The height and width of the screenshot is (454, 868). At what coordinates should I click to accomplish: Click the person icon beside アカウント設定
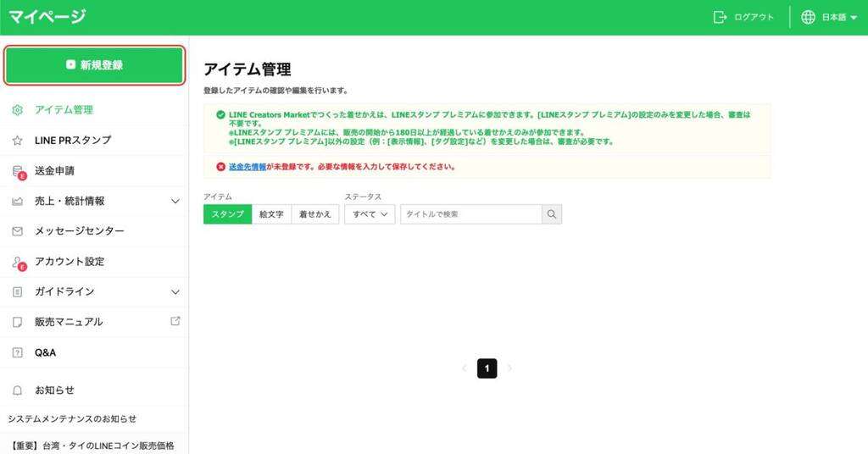pos(19,263)
